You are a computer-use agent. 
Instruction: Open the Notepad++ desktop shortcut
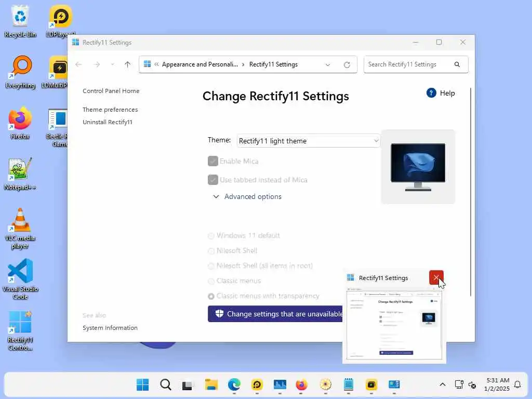pyautogui.click(x=20, y=174)
